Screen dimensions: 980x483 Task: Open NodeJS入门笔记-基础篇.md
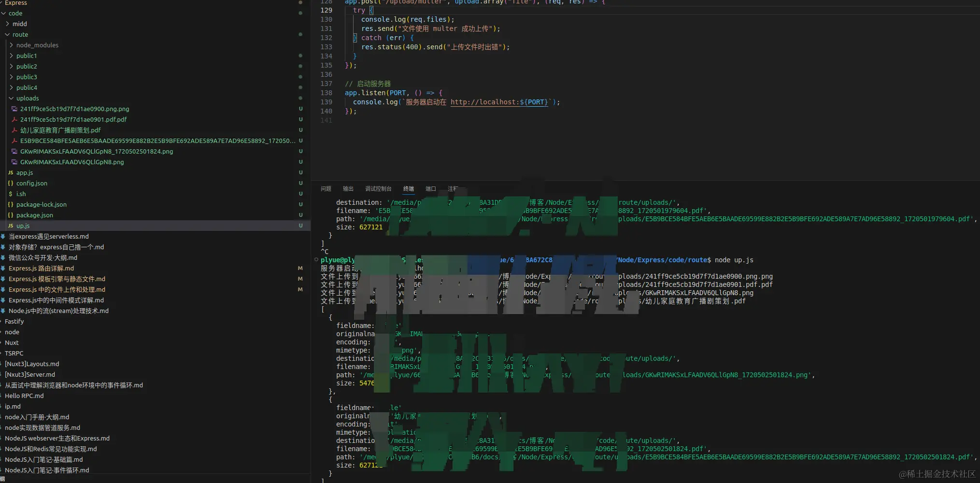coord(44,460)
